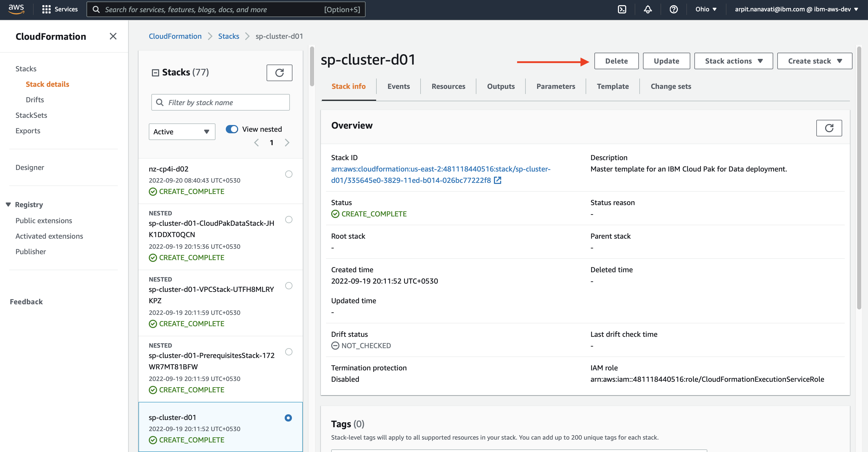The width and height of the screenshot is (868, 452).
Task: Open the Stack ID ARN link
Action: (441, 174)
